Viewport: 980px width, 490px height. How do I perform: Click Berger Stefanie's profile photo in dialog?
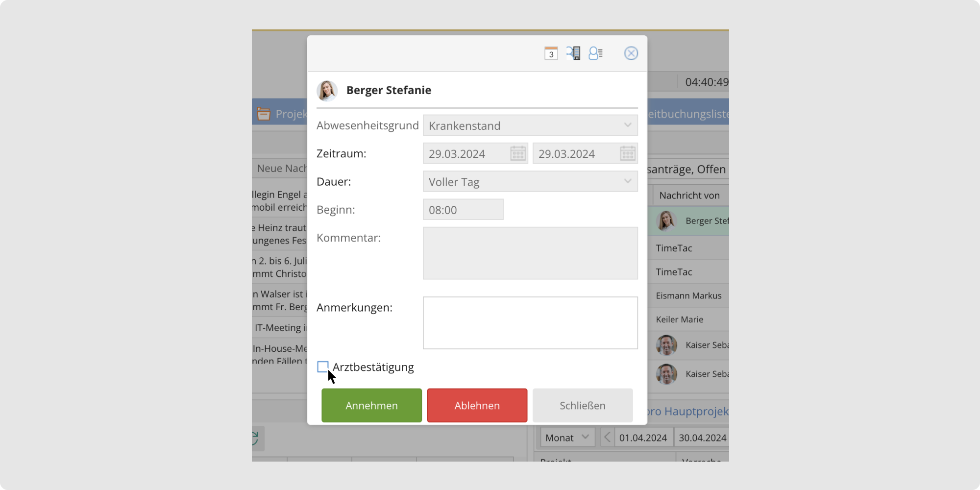click(327, 91)
